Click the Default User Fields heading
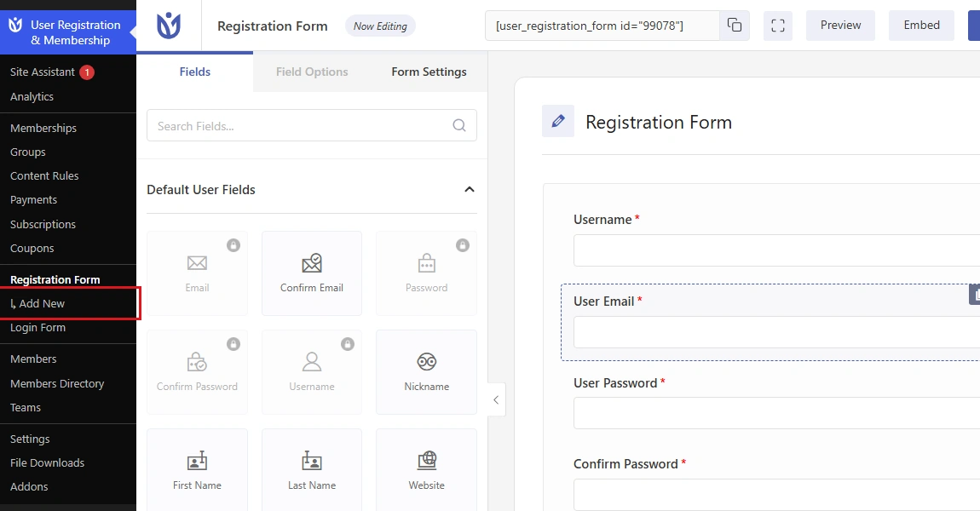This screenshot has width=980, height=511. click(x=200, y=189)
